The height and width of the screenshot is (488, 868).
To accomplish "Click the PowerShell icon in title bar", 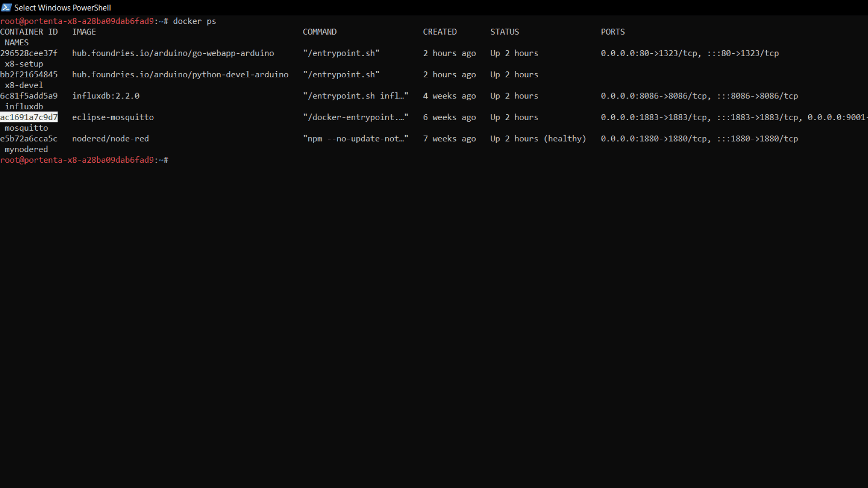I will (6, 7).
